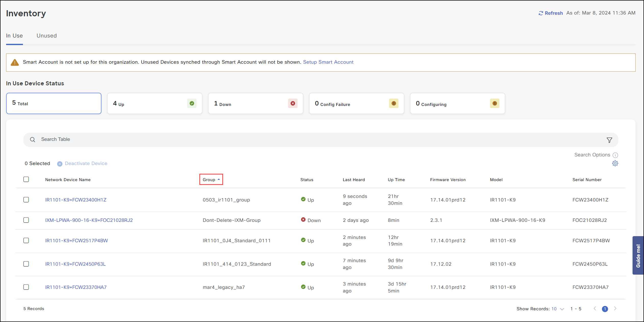Screen dimensions: 644x322
Task: Click the Up Time column header
Action: (x=396, y=180)
